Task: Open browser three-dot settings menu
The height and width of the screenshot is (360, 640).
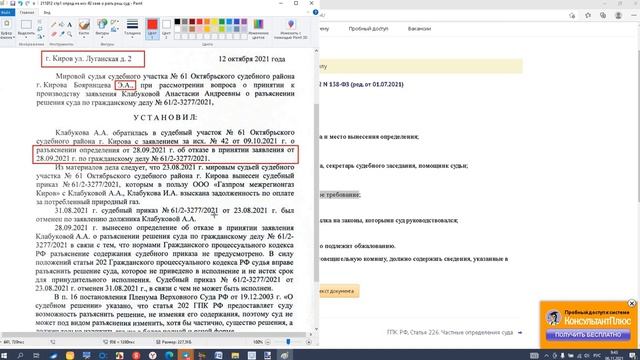Action: [x=633, y=16]
